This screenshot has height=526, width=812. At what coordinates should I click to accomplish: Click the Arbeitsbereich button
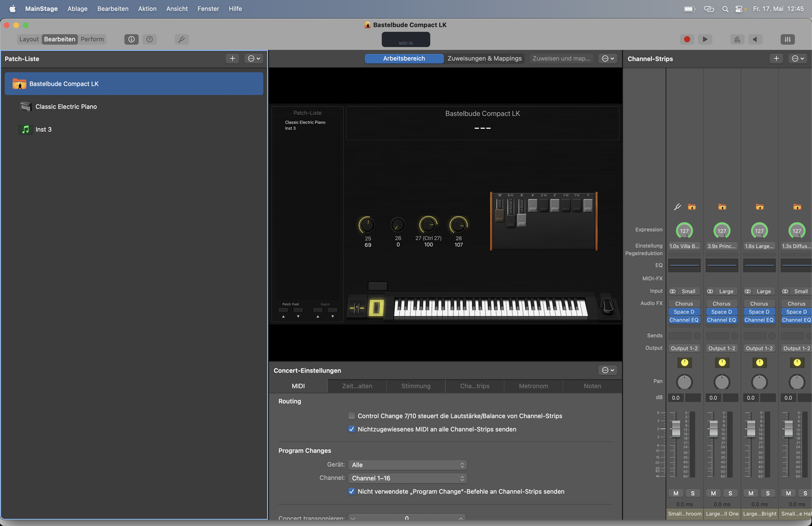coord(404,58)
